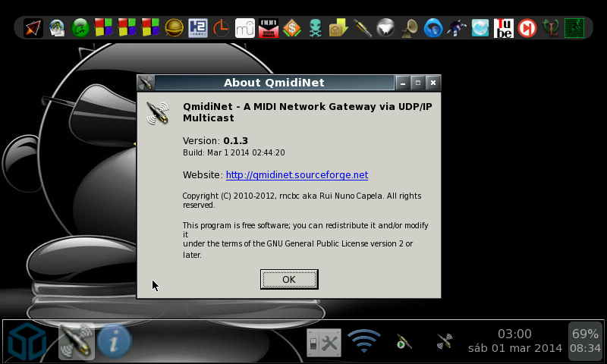The width and height of the screenshot is (607, 364).
Task: Open the package box with yellow arrow icon
Action: pyautogui.click(x=338, y=28)
